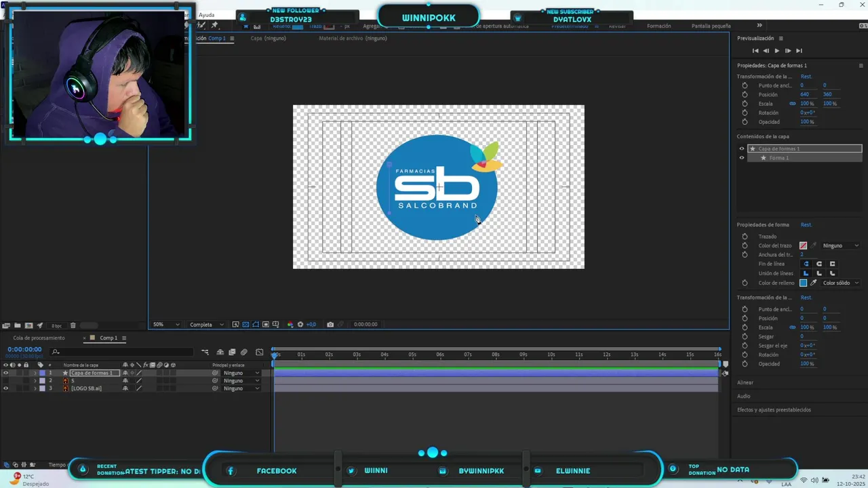The height and width of the screenshot is (488, 868).
Task: Reset layer transformation via top Rest. link
Action: click(806, 77)
